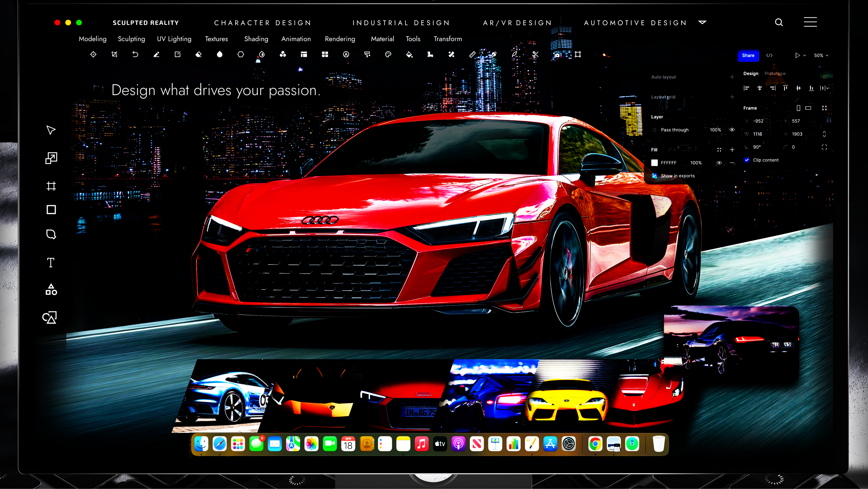Image resolution: width=868 pixels, height=489 pixels.
Task: Add Layout grid with plus
Action: point(732,97)
